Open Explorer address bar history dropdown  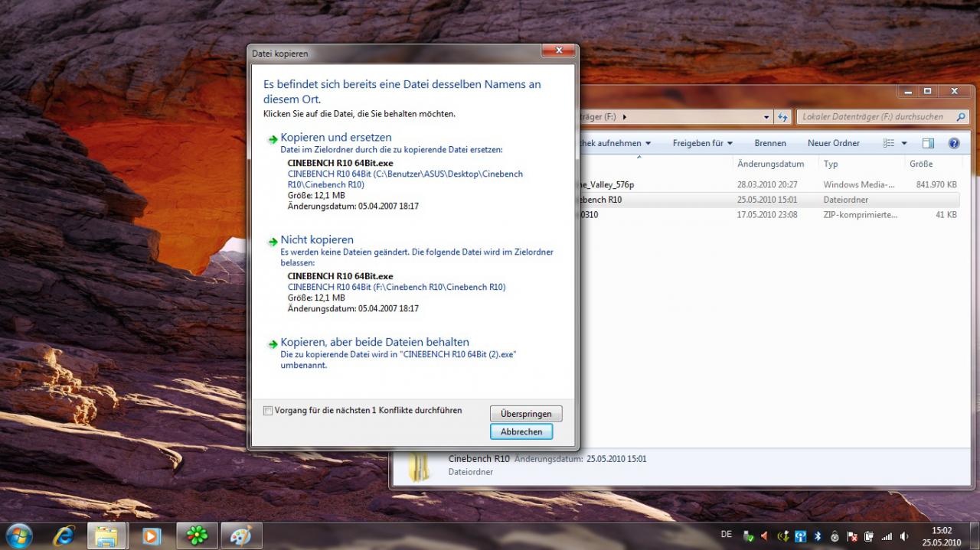click(x=766, y=117)
